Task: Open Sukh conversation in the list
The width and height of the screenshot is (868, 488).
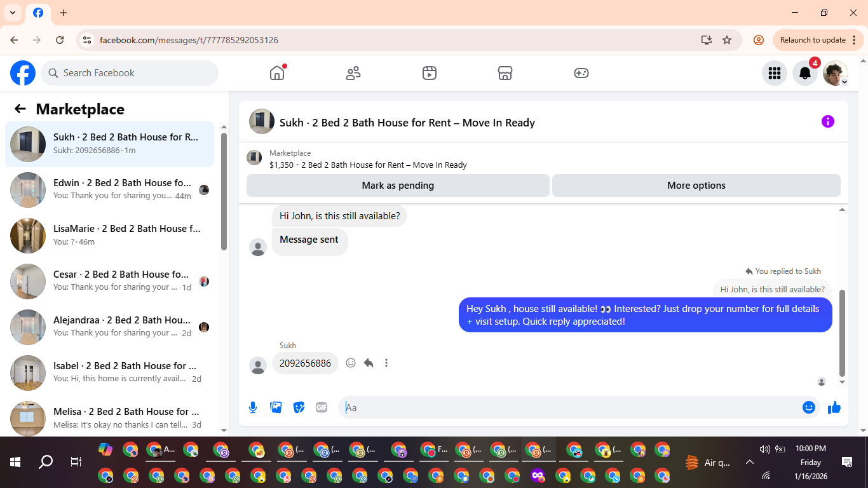Action: pyautogui.click(x=110, y=144)
